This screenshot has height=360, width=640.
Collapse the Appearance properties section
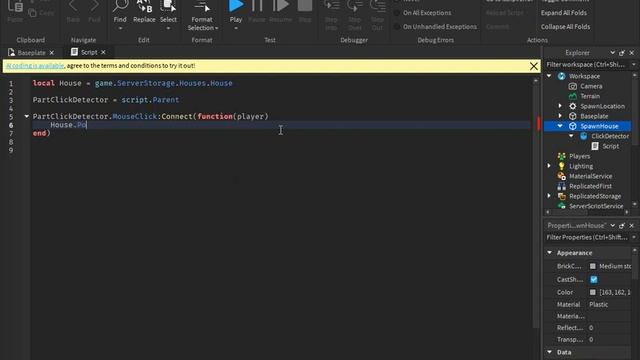pyautogui.click(x=549, y=253)
